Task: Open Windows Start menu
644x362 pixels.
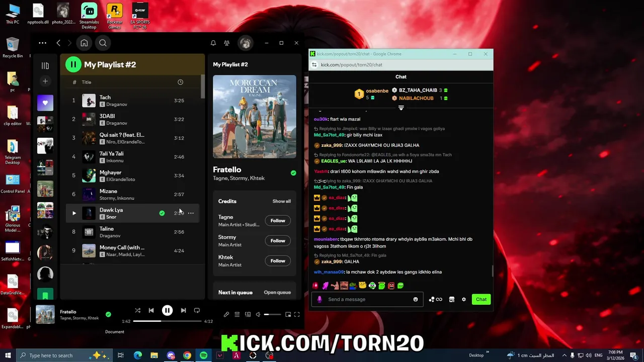Action: point(8,355)
